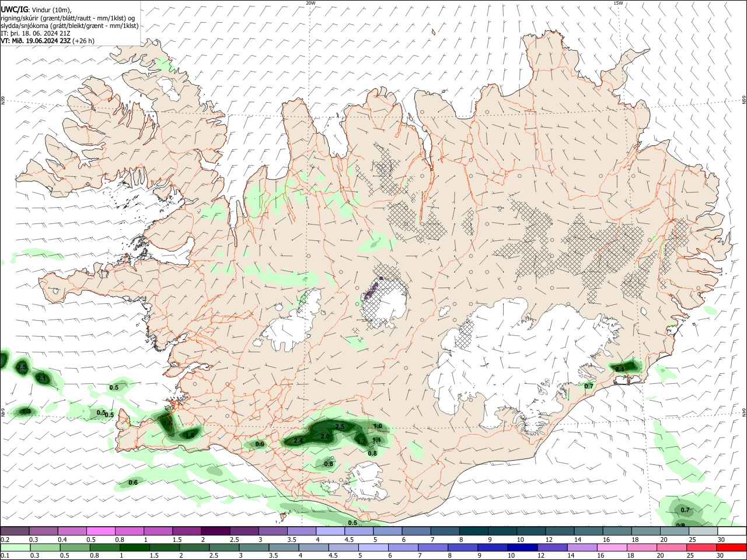Pick the pink 20–25 swatch in the lower scale
Viewport: 747px width, 560px height.
672,548
